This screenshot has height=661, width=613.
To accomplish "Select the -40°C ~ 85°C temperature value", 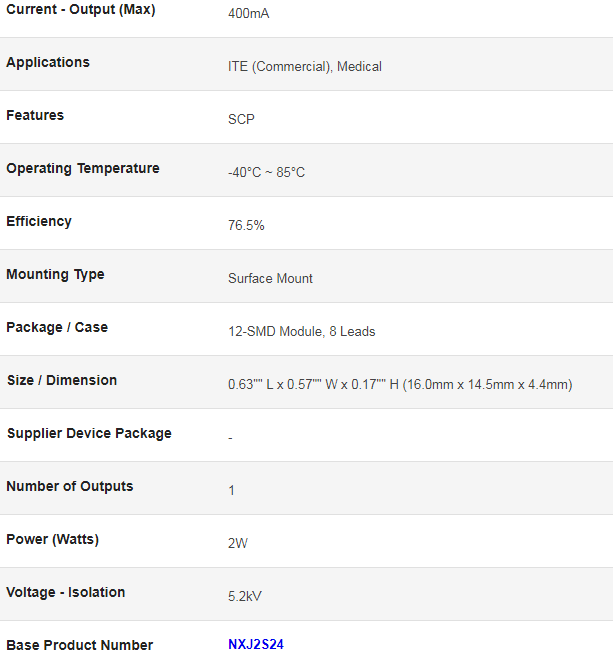I will pyautogui.click(x=266, y=172).
